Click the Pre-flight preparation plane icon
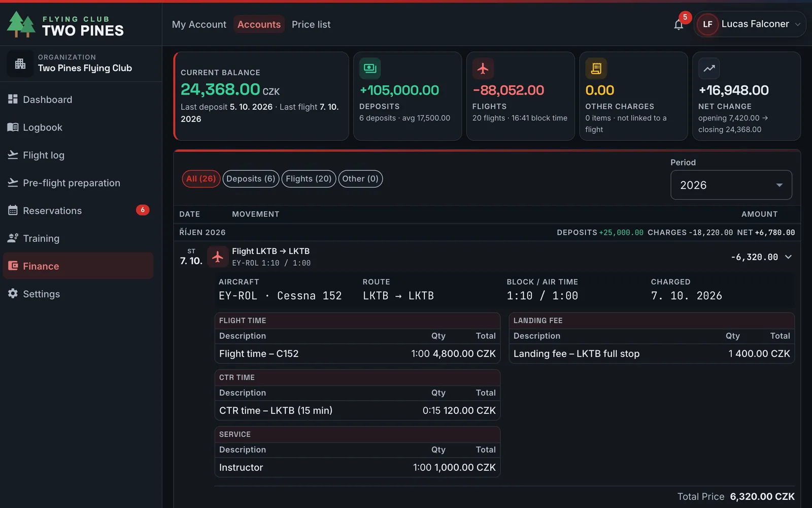 point(13,182)
